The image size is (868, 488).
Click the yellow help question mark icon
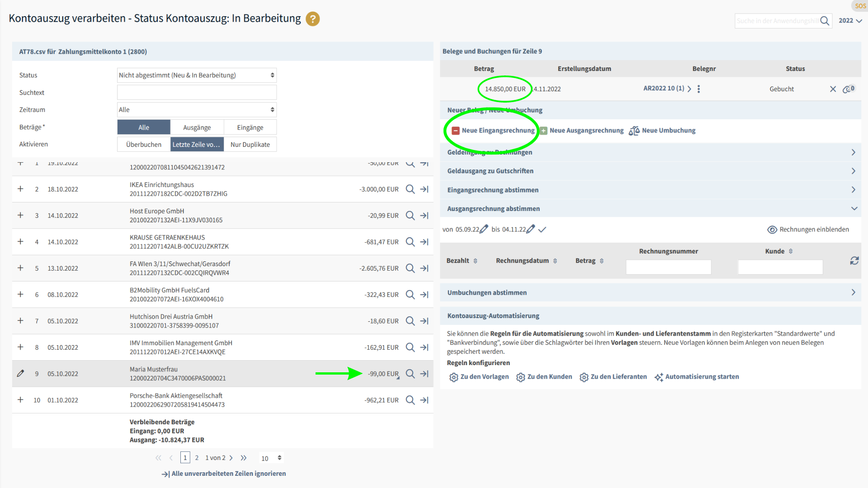[312, 19]
